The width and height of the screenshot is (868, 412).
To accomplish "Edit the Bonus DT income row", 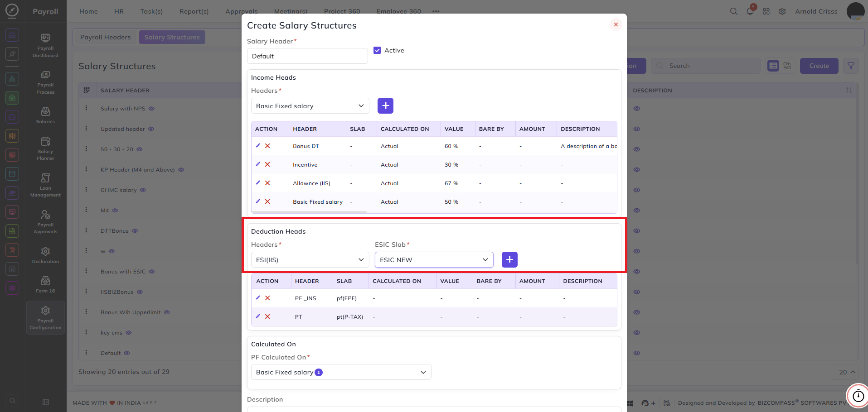I will pyautogui.click(x=258, y=146).
